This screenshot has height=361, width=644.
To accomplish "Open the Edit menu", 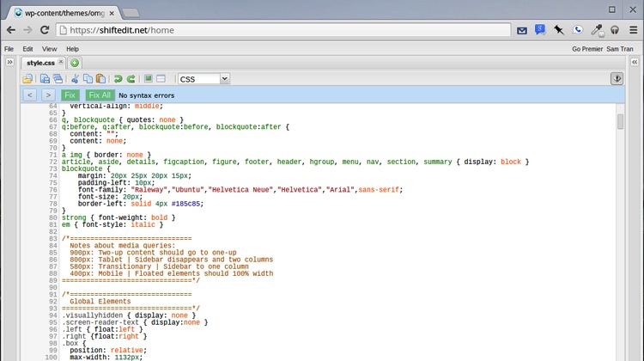I will click(27, 49).
